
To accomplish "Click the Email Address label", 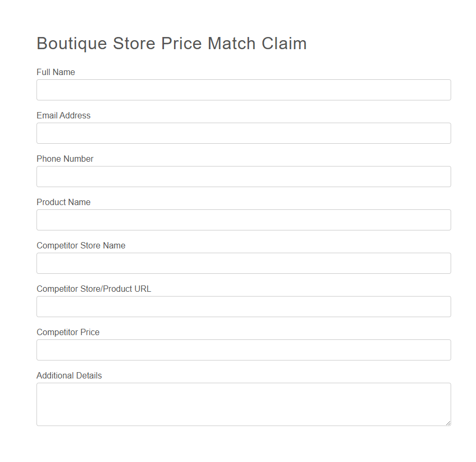I will coord(63,115).
